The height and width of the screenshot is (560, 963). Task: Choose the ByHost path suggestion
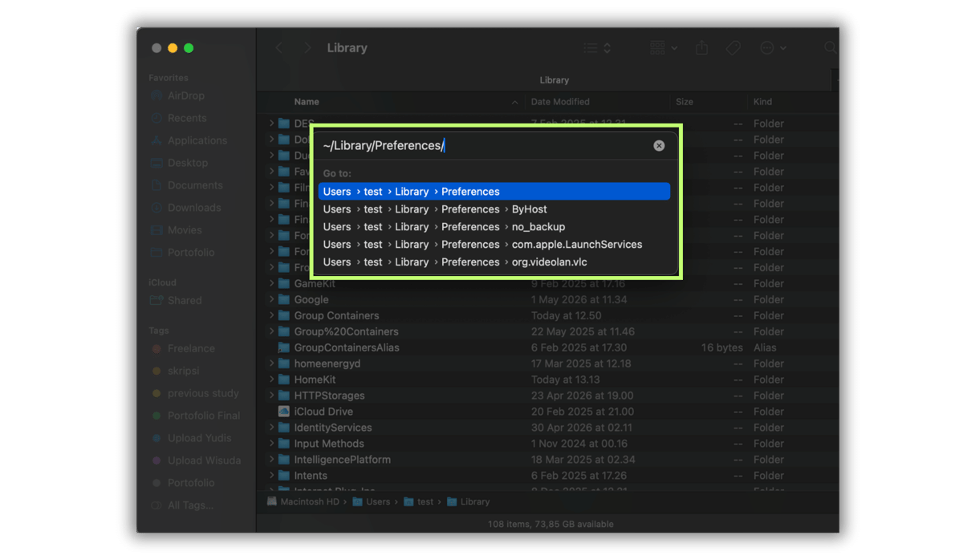pos(494,209)
